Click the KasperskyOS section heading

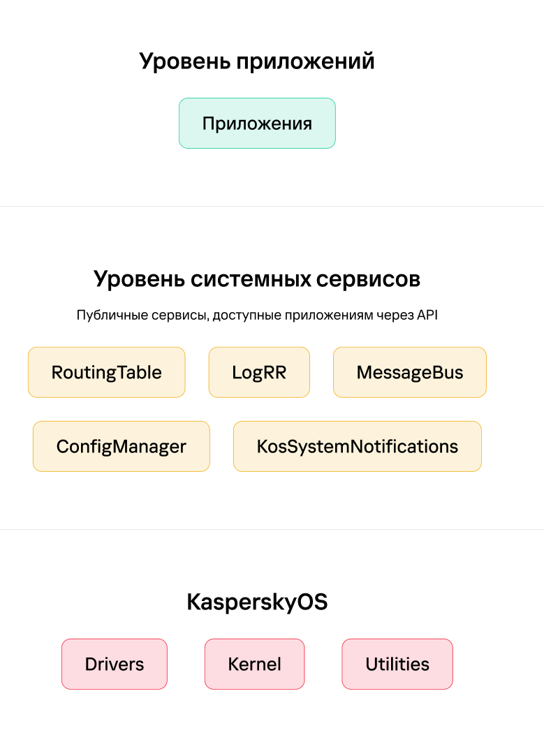click(x=257, y=602)
